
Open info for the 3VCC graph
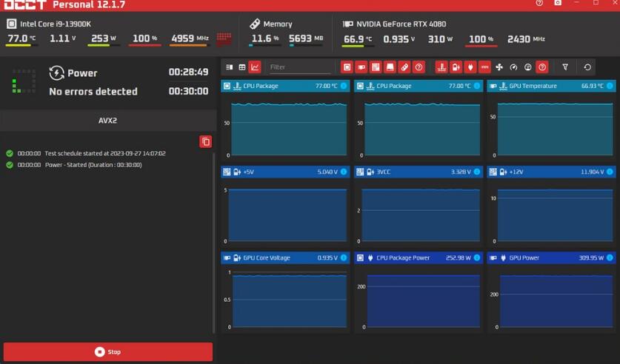(477, 172)
